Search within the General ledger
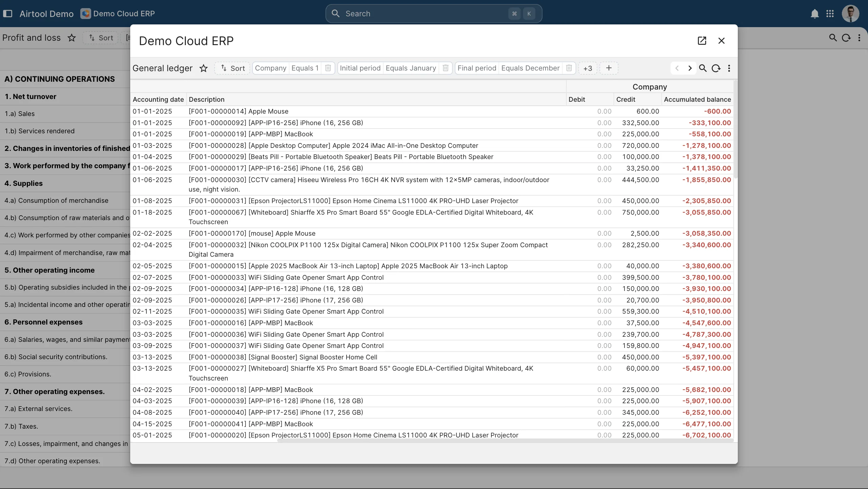The image size is (868, 489). tap(703, 68)
